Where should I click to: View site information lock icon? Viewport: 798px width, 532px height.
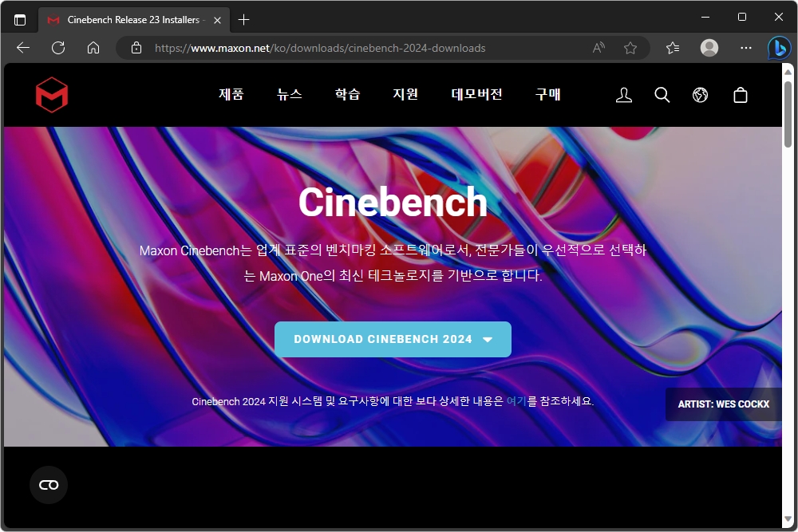pyautogui.click(x=136, y=48)
